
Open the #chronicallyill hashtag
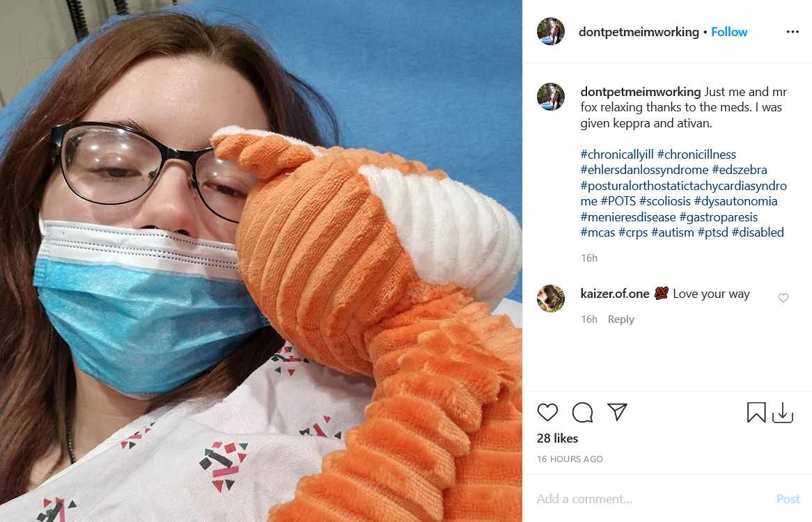pos(617,155)
